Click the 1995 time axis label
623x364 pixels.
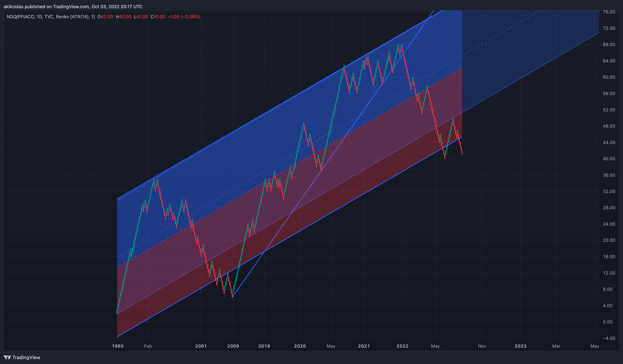click(118, 346)
